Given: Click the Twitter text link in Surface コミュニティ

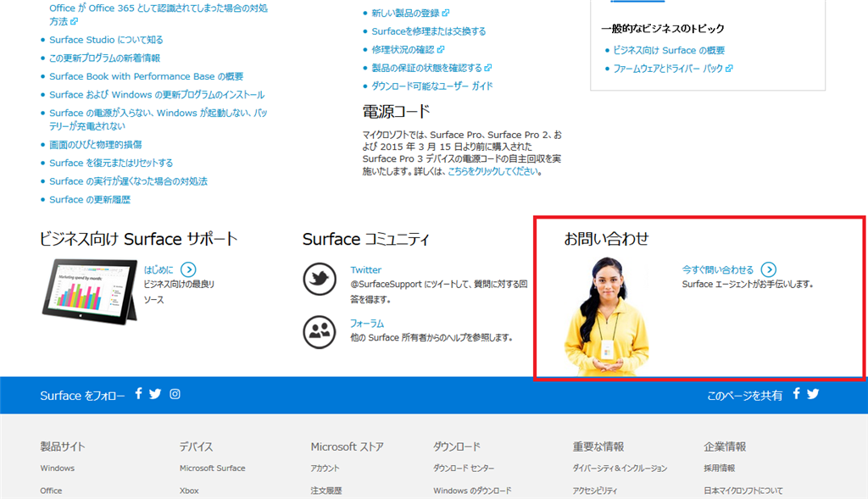Looking at the screenshot, I should (365, 269).
